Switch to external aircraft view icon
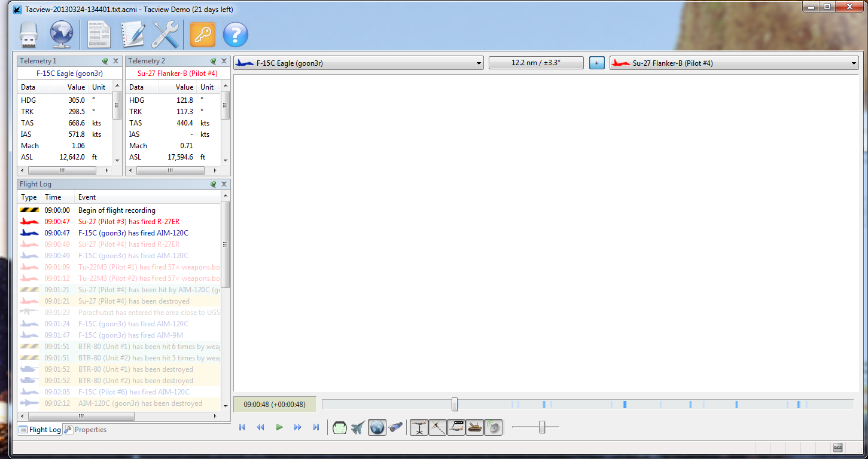Image resolution: width=868 pixels, height=459 pixels. click(x=358, y=427)
